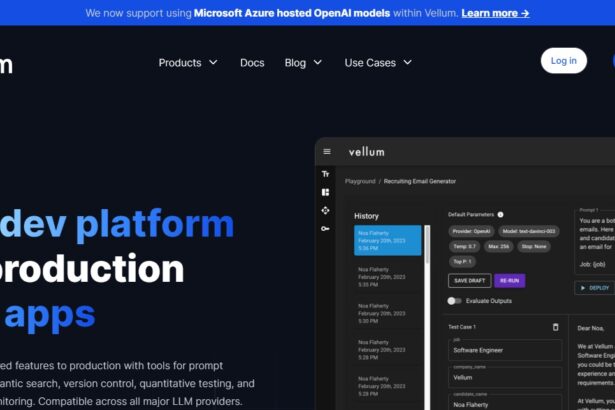This screenshot has width=615, height=410.
Task: Open the dashboard layout sidebar icon
Action: (325, 192)
